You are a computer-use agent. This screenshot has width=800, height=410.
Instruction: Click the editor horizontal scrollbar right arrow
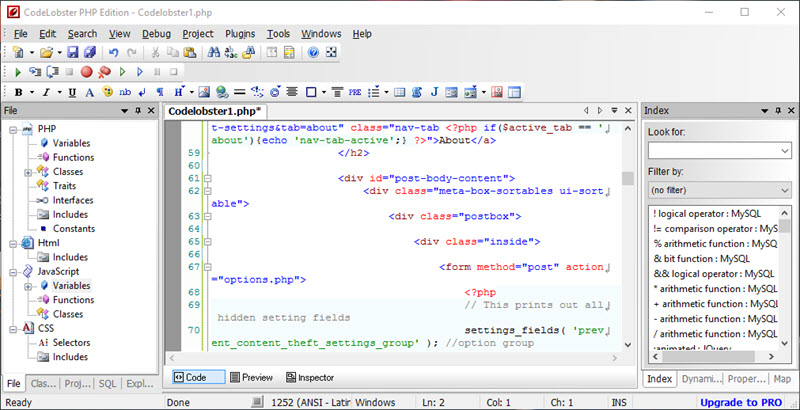point(615,358)
